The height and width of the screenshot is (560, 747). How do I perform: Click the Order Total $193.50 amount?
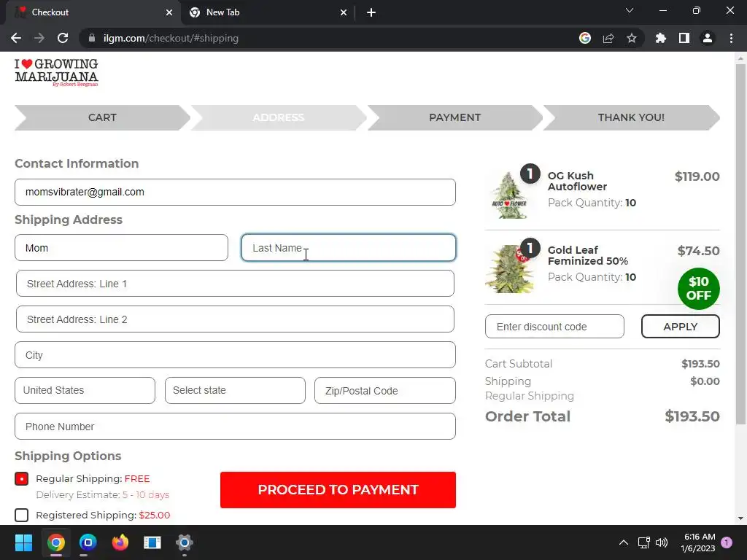coord(692,416)
